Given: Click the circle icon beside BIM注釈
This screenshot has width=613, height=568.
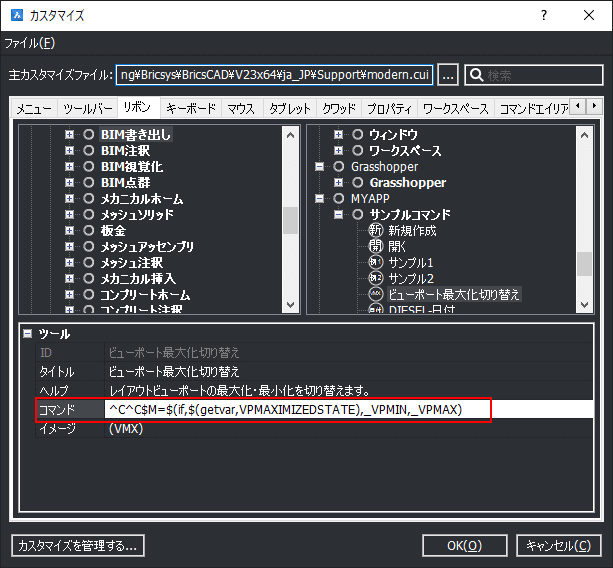Looking at the screenshot, I should (89, 151).
